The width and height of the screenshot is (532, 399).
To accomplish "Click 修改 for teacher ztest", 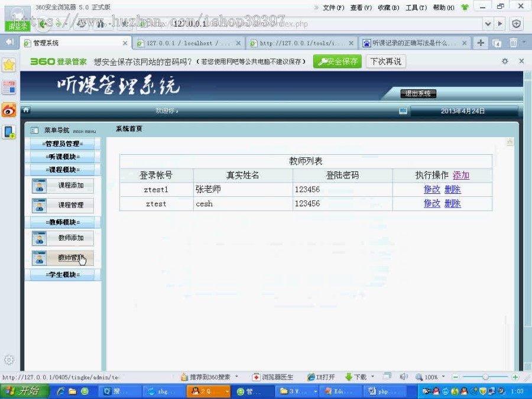I will [x=432, y=203].
